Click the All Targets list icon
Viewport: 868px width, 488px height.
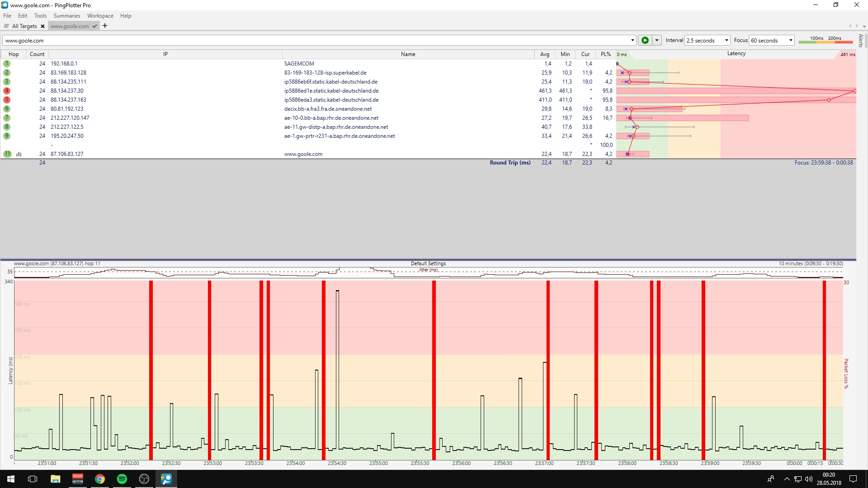click(6, 26)
